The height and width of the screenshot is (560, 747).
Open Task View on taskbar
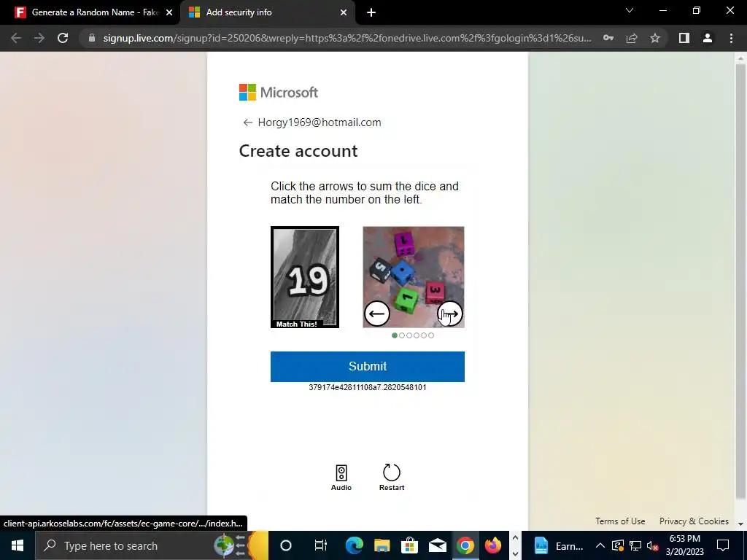tap(321, 545)
